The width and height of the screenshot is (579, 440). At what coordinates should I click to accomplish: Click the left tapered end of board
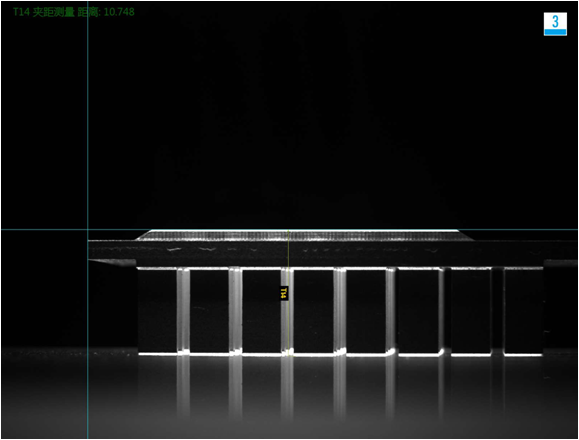112,262
